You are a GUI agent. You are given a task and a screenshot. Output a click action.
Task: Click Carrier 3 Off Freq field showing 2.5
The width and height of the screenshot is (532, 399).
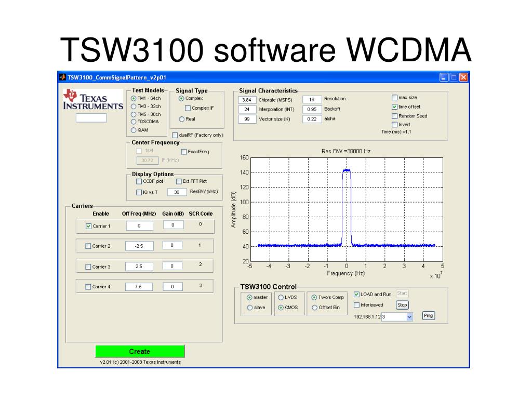point(139,267)
